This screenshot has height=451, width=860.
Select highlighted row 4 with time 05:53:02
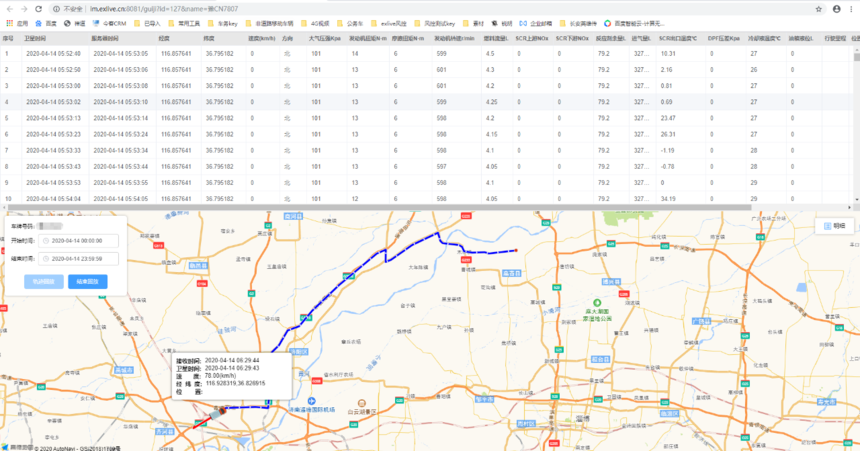(427, 102)
